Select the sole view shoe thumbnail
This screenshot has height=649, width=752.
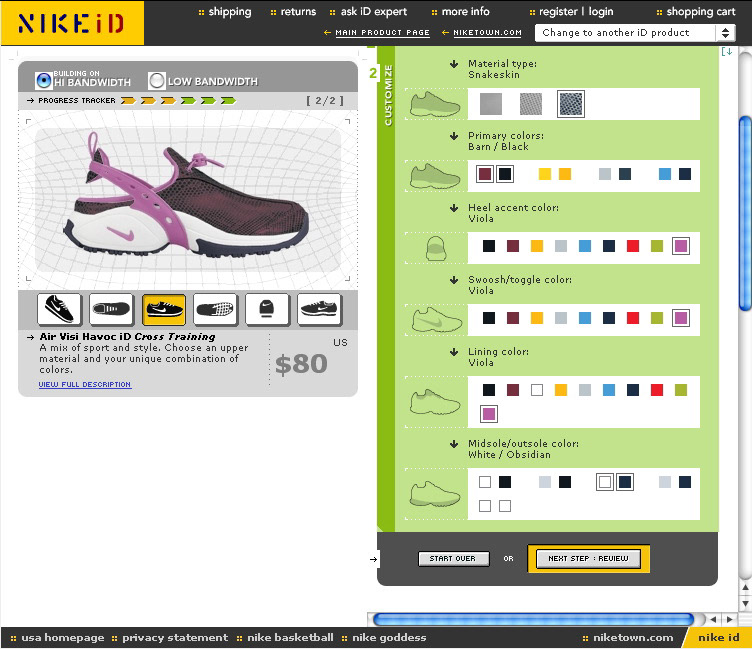(x=215, y=309)
